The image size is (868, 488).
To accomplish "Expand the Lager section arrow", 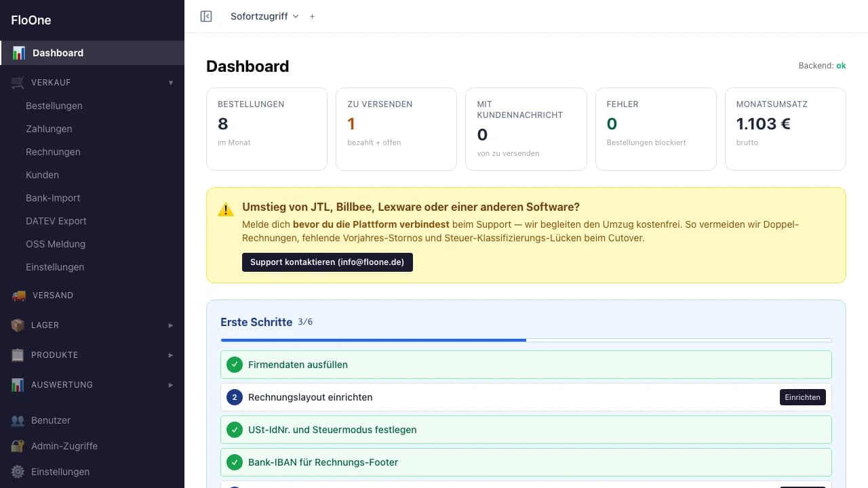I will point(171,325).
